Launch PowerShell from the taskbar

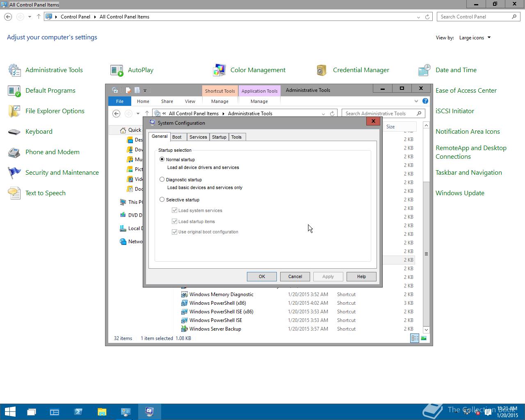(78, 412)
